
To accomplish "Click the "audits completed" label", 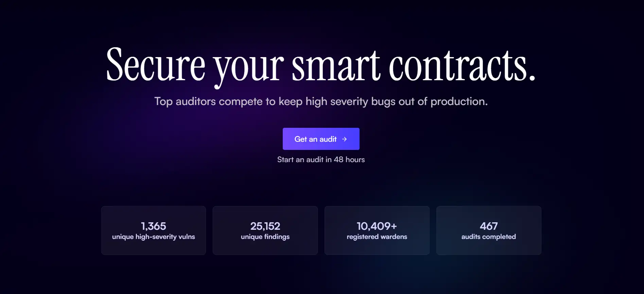I will [489, 237].
